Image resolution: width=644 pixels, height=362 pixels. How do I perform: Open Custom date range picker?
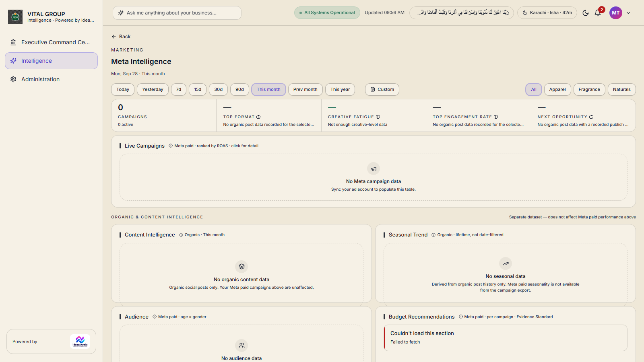(x=382, y=89)
